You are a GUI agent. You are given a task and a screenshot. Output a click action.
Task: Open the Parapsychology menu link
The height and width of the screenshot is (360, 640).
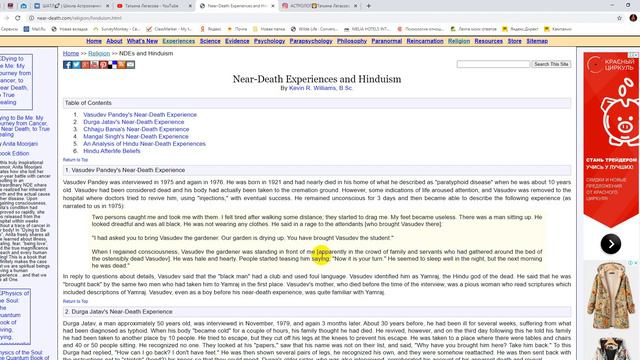point(311,41)
